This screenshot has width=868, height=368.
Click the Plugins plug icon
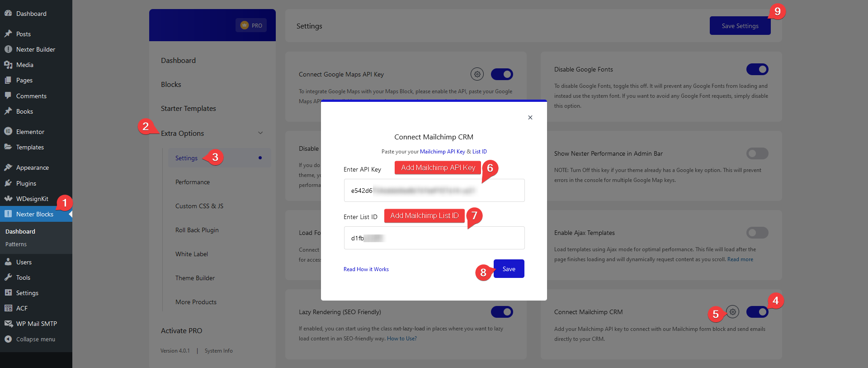coord(8,183)
